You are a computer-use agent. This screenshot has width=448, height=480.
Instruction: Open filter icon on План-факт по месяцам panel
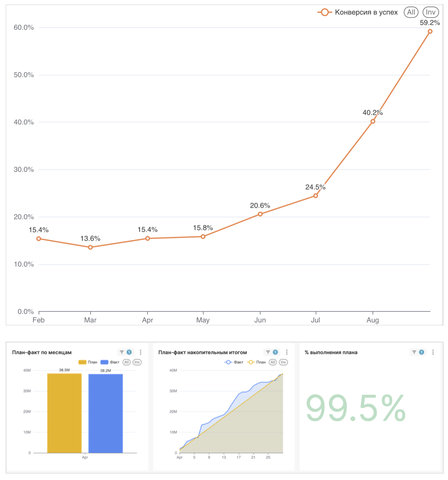point(122,352)
